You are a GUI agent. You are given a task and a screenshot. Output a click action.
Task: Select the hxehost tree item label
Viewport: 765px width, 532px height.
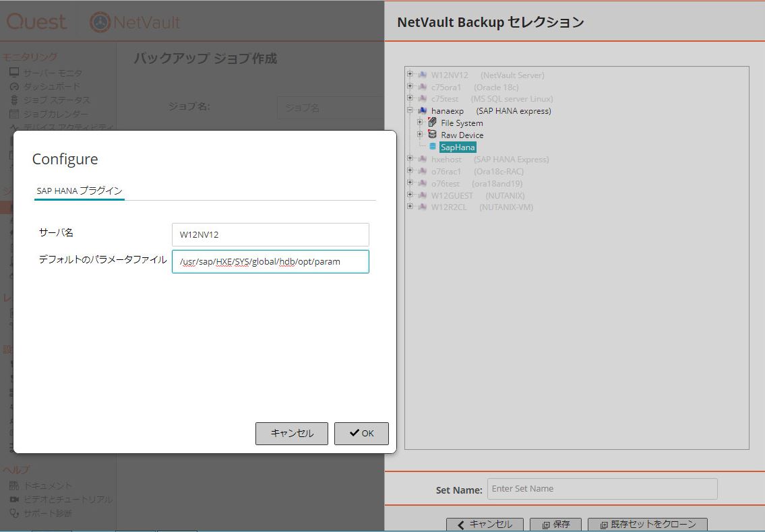pos(446,160)
